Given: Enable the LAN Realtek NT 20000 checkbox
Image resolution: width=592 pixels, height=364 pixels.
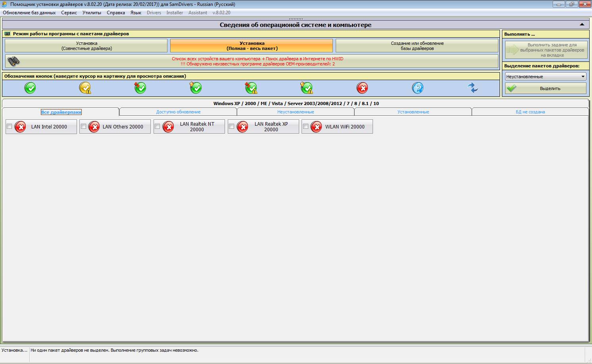Looking at the screenshot, I should pyautogui.click(x=158, y=126).
